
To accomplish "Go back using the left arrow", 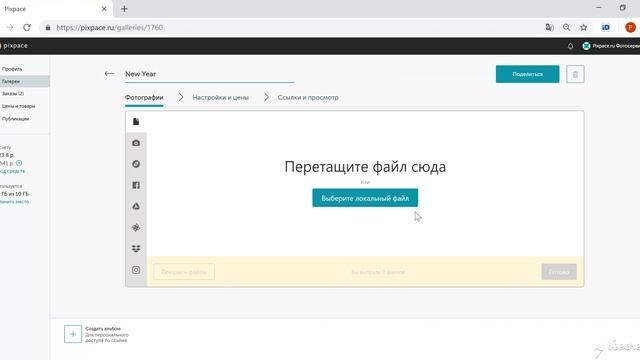I will [x=109, y=73].
